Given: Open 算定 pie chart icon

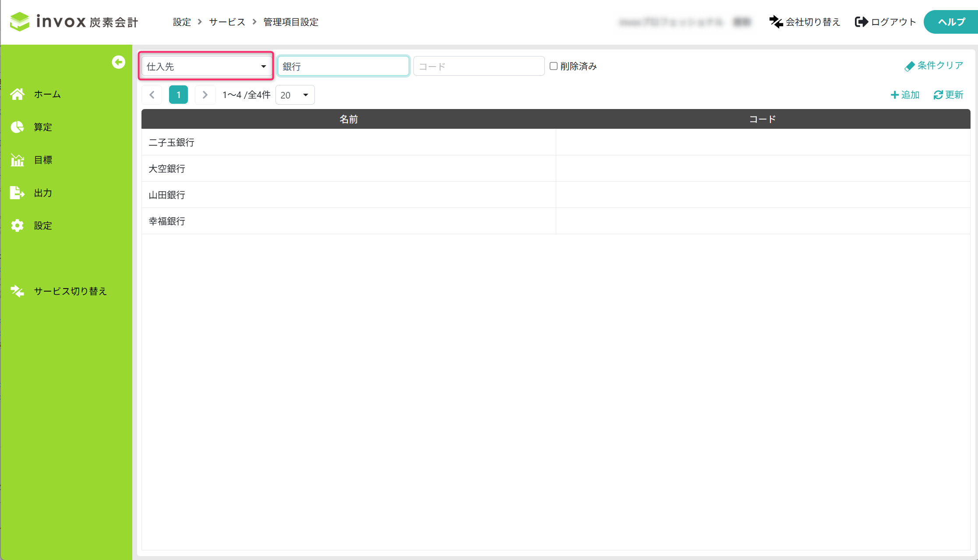Looking at the screenshot, I should click(x=18, y=127).
